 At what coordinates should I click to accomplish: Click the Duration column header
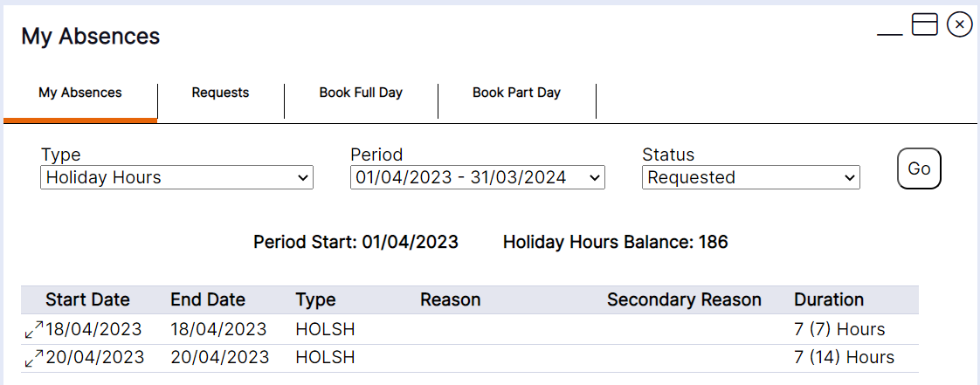tap(828, 299)
